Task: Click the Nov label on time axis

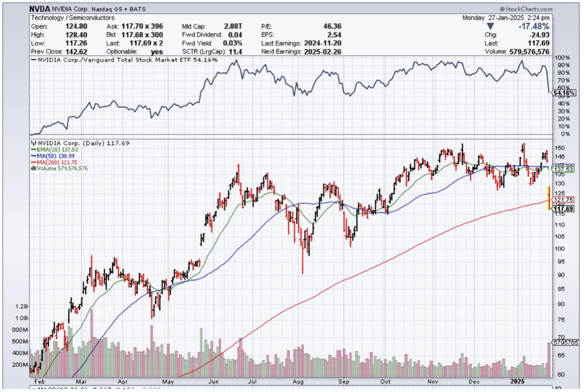Action: click(x=433, y=382)
